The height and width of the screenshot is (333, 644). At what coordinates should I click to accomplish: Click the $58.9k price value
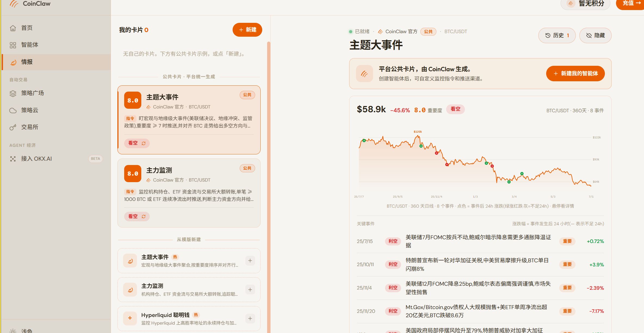[371, 109]
